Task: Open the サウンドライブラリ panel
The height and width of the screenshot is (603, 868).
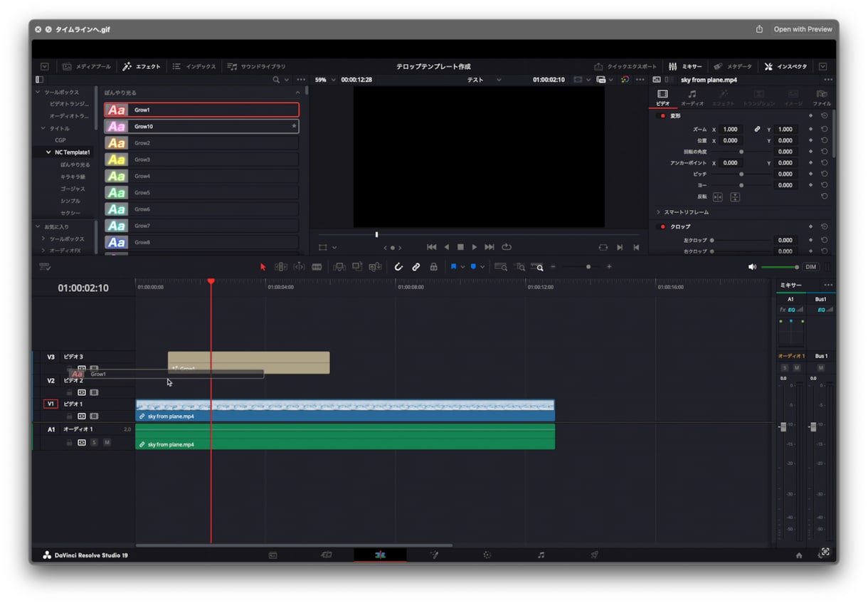Action: [257, 66]
